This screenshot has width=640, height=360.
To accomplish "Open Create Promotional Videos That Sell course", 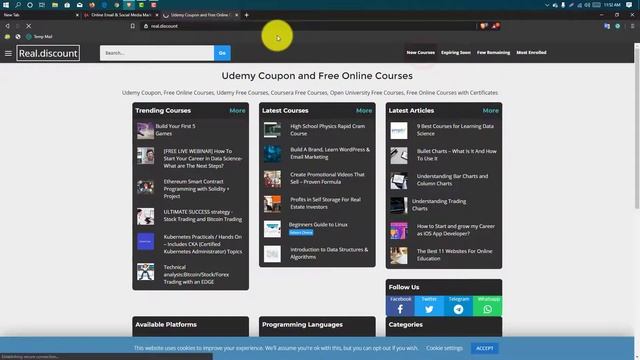I will (x=327, y=178).
